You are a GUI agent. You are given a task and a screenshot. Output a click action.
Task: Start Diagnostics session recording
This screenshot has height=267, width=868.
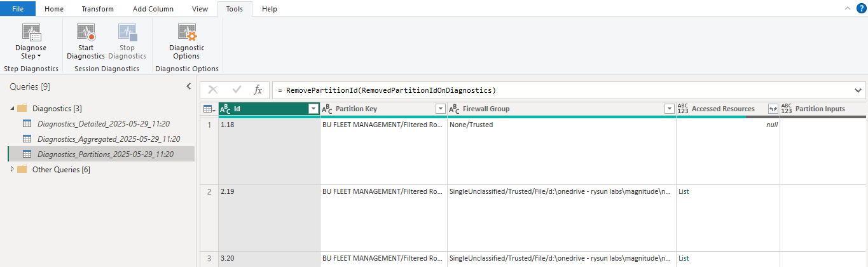coord(85,33)
